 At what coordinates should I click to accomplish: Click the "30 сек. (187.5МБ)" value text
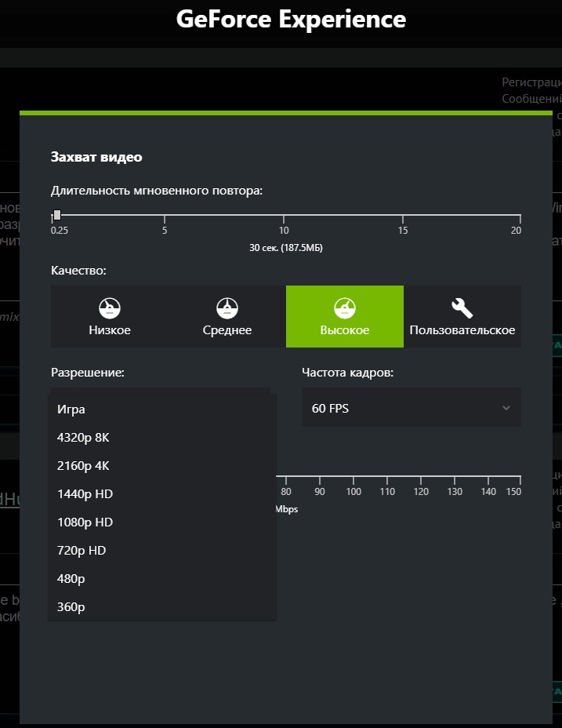click(286, 247)
